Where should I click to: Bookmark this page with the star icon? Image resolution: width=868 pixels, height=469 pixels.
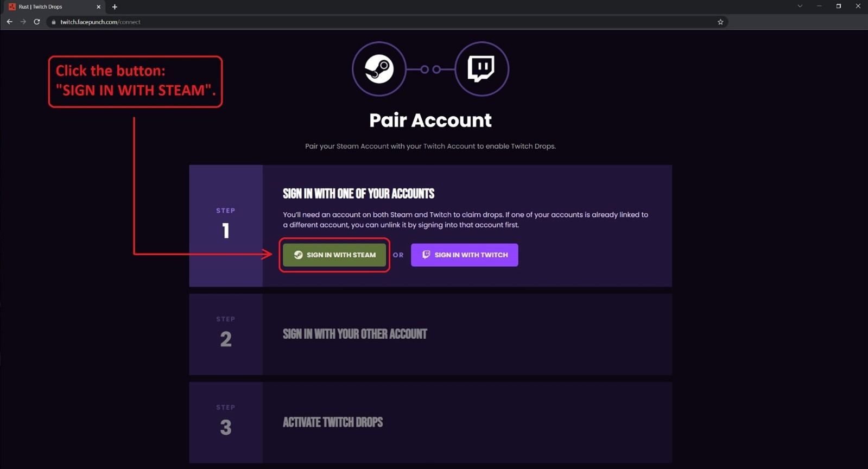click(720, 22)
